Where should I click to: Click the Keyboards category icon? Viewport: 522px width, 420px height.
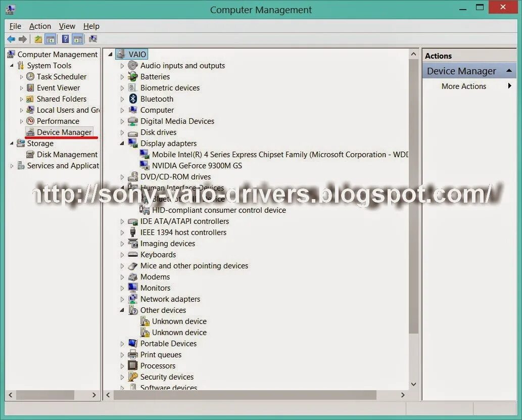[133, 254]
